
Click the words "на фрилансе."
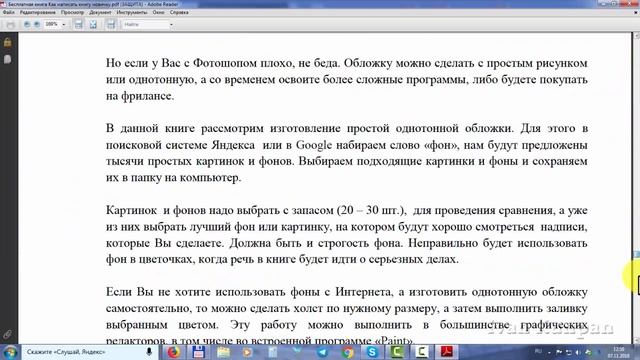[x=140, y=96]
